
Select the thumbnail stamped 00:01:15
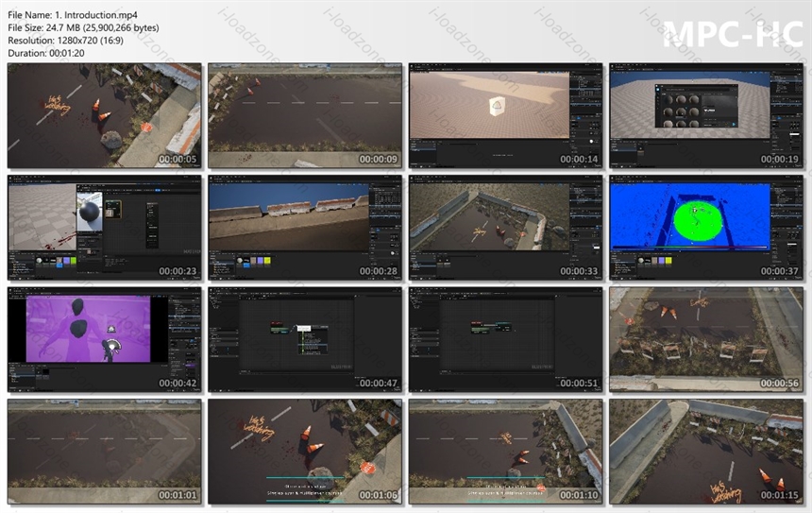tap(706, 452)
